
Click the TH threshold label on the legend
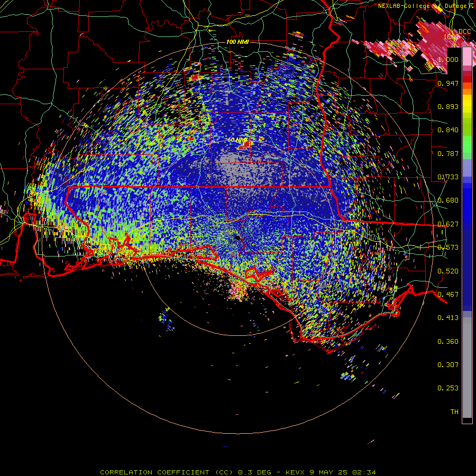pos(454,412)
